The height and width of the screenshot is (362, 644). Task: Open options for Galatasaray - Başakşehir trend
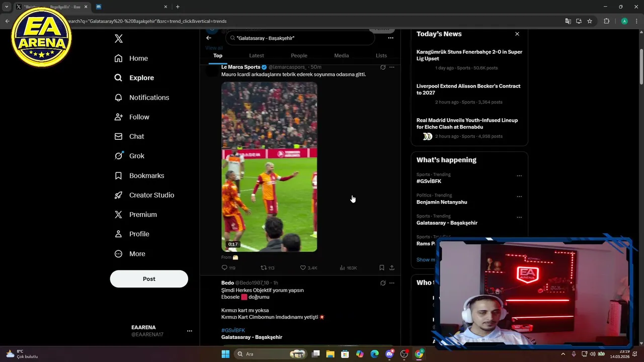tap(519, 218)
